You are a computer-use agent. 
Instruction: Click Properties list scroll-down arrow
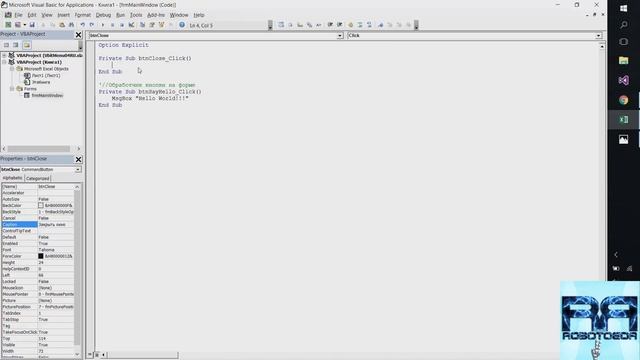pos(77,354)
